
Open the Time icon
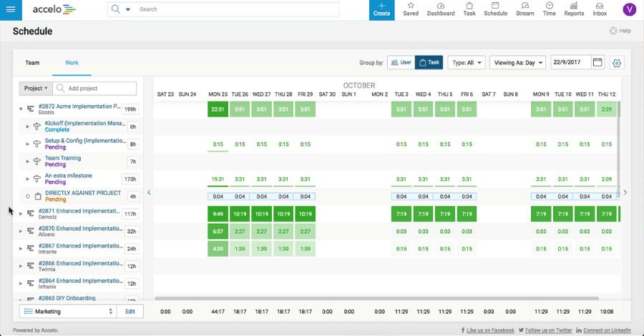549,9
